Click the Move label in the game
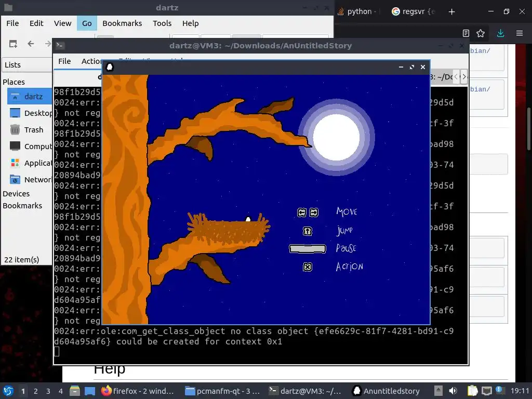The width and height of the screenshot is (532, 399). (347, 212)
